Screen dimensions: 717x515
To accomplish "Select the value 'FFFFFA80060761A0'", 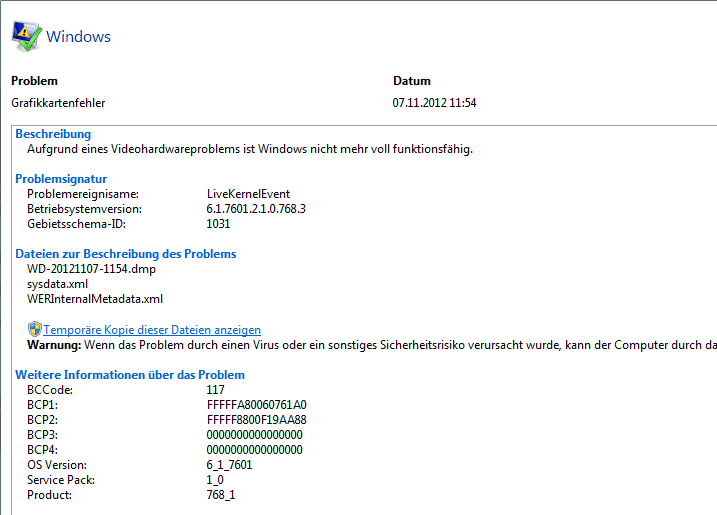I will point(257,405).
